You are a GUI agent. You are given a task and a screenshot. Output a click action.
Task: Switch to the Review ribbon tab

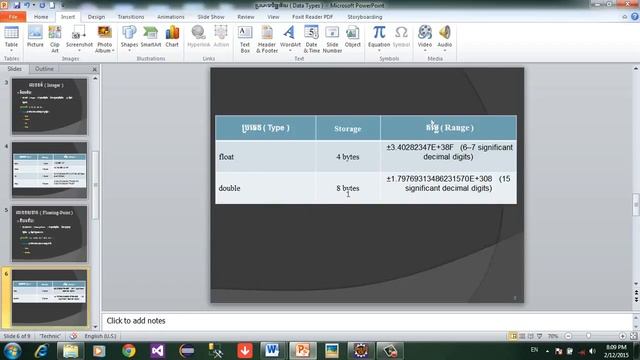(246, 17)
